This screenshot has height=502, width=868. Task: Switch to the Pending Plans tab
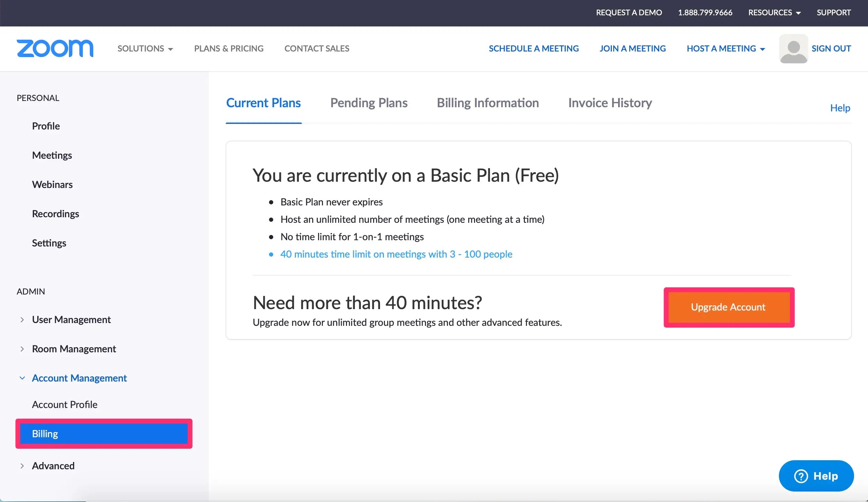[369, 103]
